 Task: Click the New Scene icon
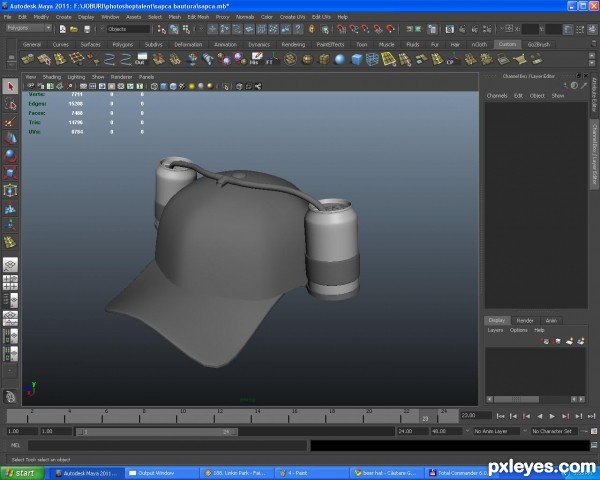click(62, 29)
